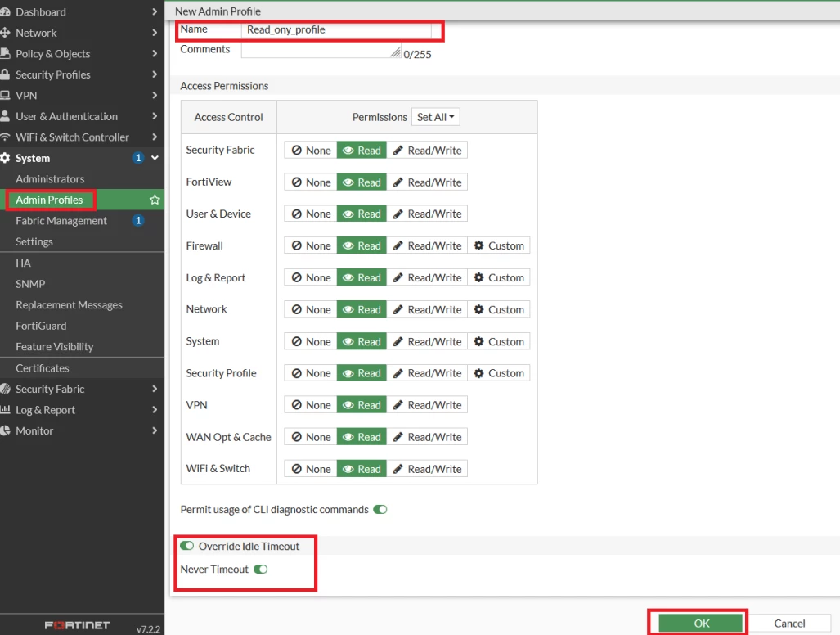The height and width of the screenshot is (635, 840).
Task: Click OK to save admin profile
Action: [701, 624]
